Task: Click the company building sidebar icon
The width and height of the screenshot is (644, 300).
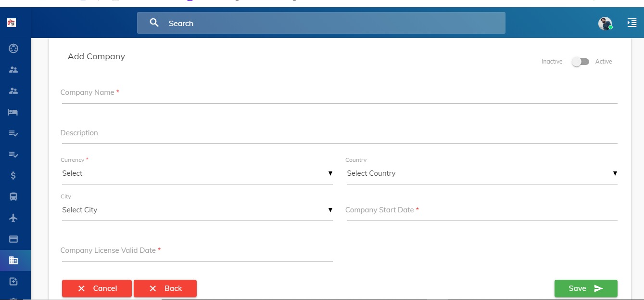Action: pos(13,261)
